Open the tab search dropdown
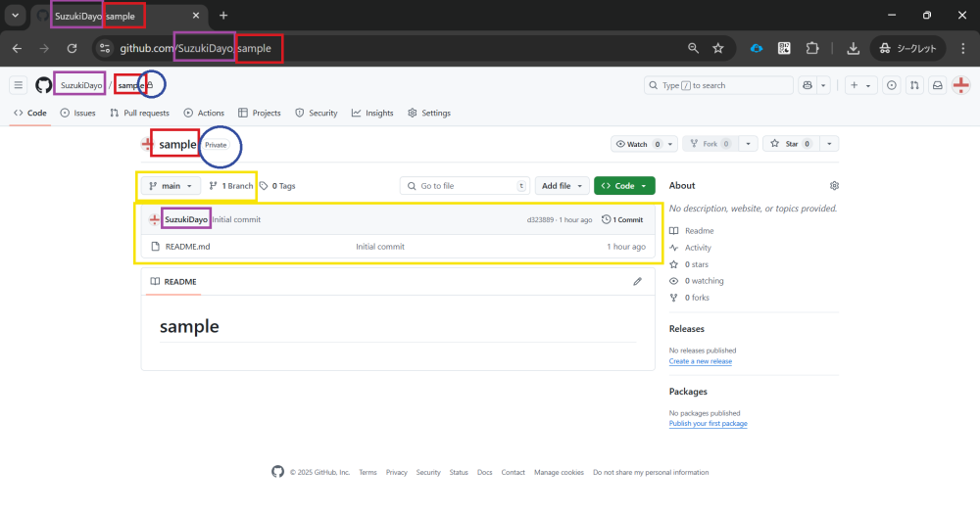This screenshot has width=980, height=514. pyautogui.click(x=15, y=16)
